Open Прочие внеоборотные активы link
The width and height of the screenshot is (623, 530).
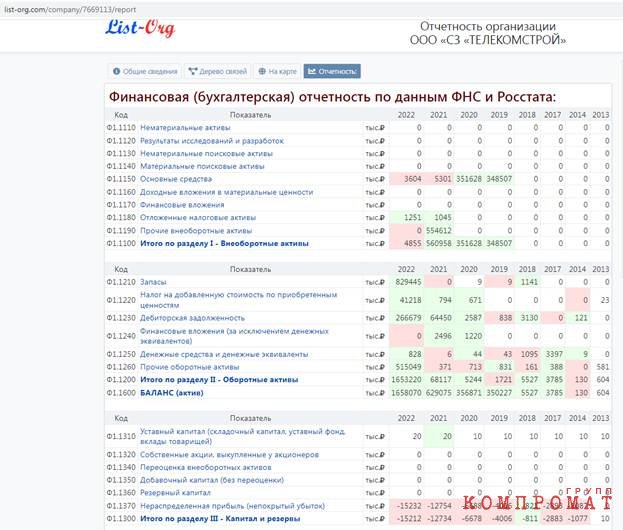196,231
